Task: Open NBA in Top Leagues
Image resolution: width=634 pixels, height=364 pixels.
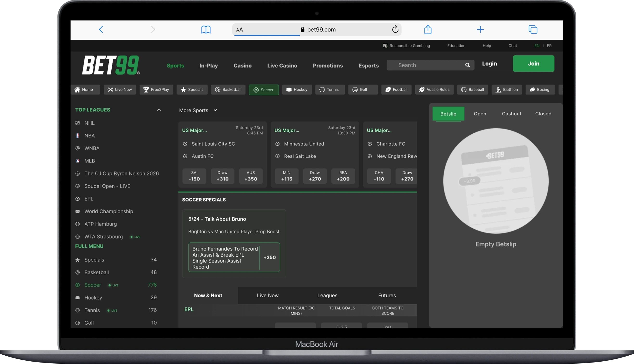Action: pyautogui.click(x=89, y=136)
